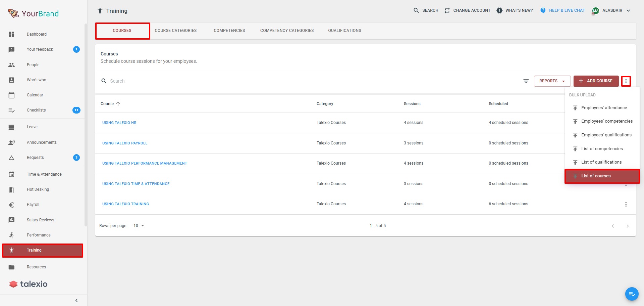Open the chat bubble floating button

(x=632, y=294)
